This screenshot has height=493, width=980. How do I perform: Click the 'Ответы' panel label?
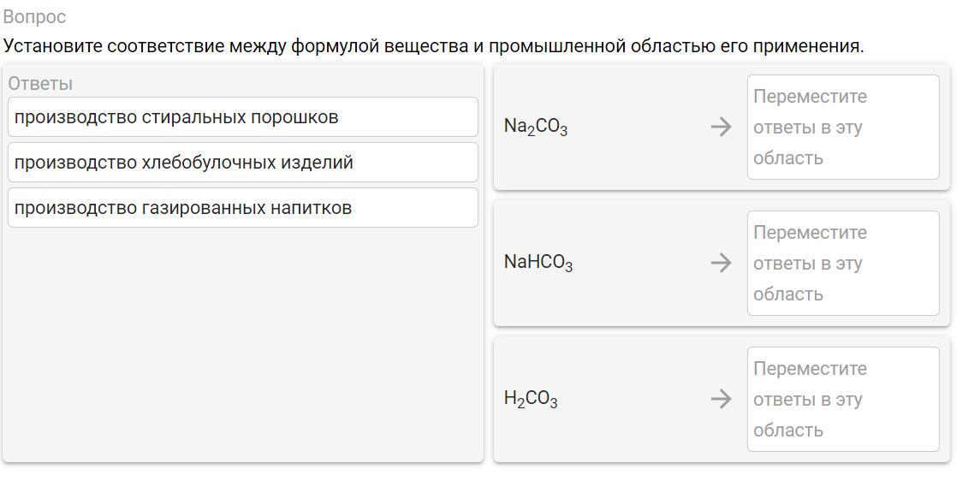[x=40, y=84]
